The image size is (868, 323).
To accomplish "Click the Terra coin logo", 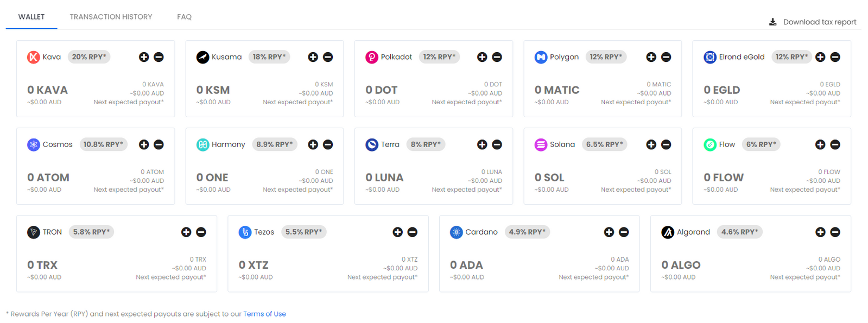I will coord(372,144).
